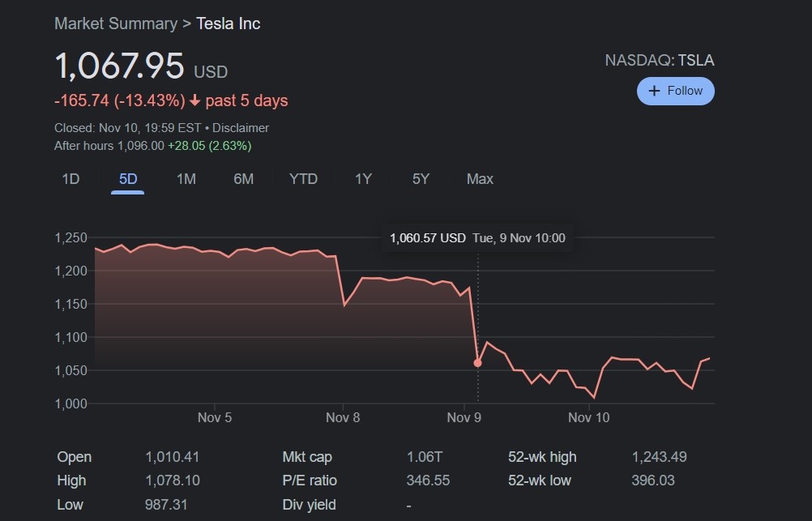Viewport: 812px width, 521px height.
Task: Show the Max time range
Action: 480,179
